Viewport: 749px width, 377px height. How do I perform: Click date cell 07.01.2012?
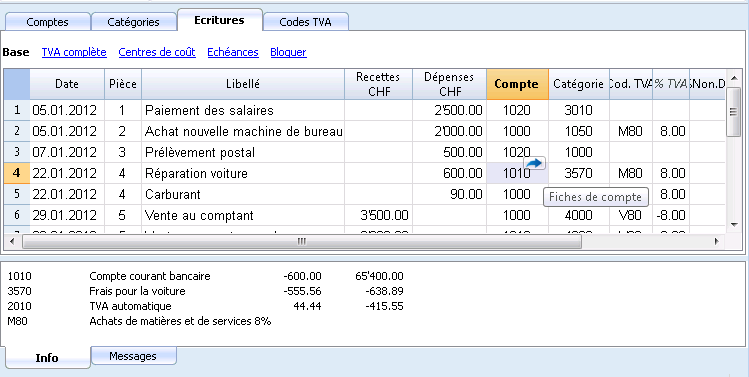point(67,152)
